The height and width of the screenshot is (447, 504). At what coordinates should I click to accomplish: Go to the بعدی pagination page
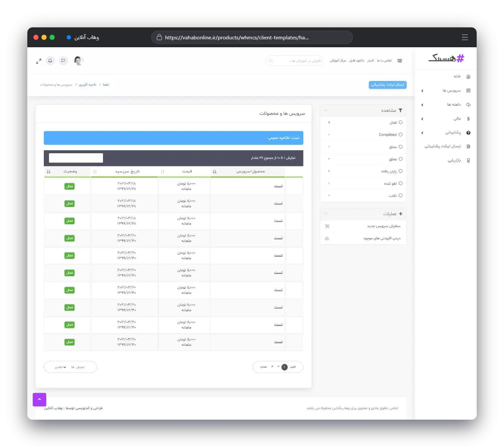[264, 367]
